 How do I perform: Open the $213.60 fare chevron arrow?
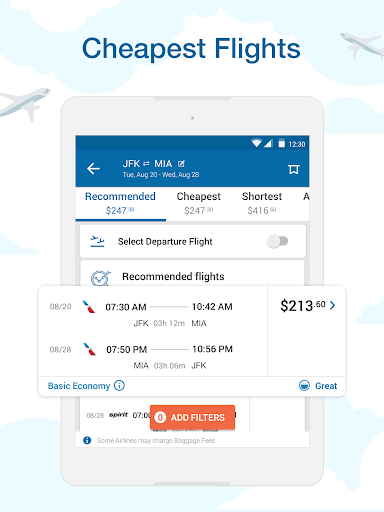tap(332, 305)
